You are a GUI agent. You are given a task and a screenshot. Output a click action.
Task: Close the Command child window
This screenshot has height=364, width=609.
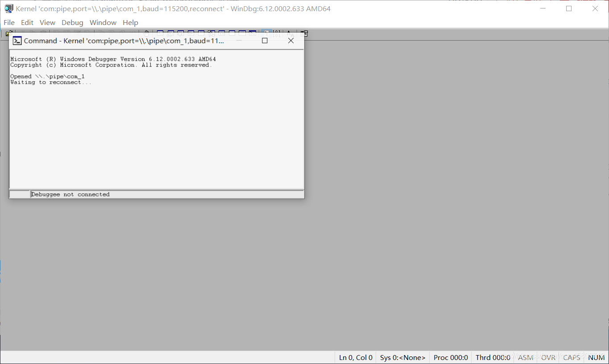(291, 41)
